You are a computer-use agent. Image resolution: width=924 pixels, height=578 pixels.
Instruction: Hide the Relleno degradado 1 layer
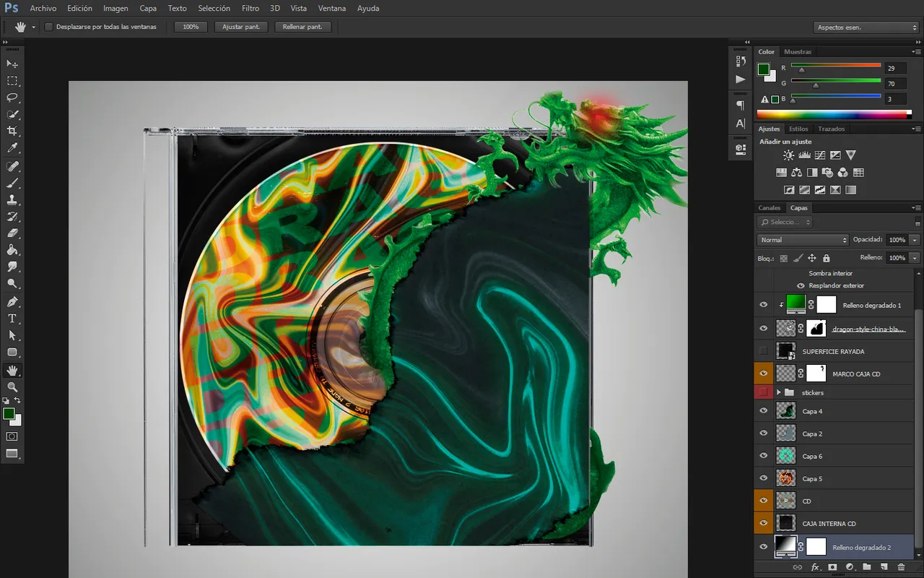(x=763, y=305)
